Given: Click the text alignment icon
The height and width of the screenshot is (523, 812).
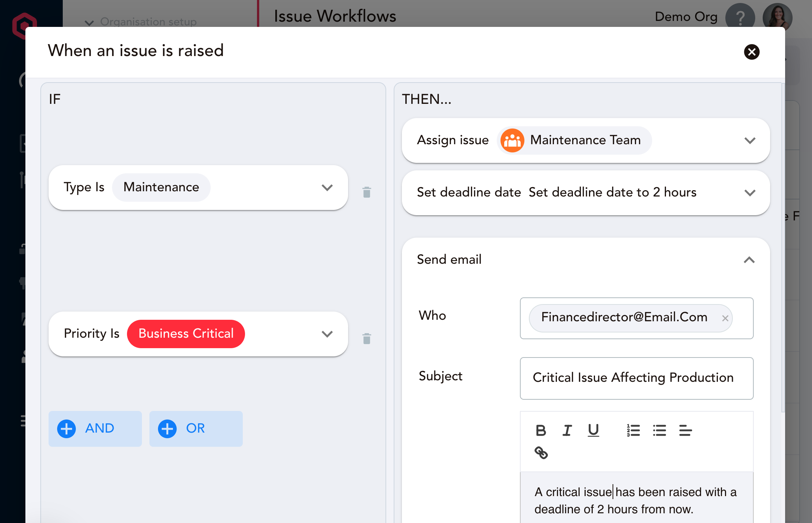Looking at the screenshot, I should click(x=685, y=430).
